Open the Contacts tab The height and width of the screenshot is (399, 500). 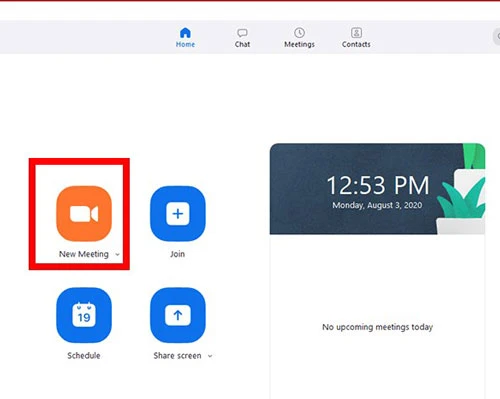[x=356, y=38]
